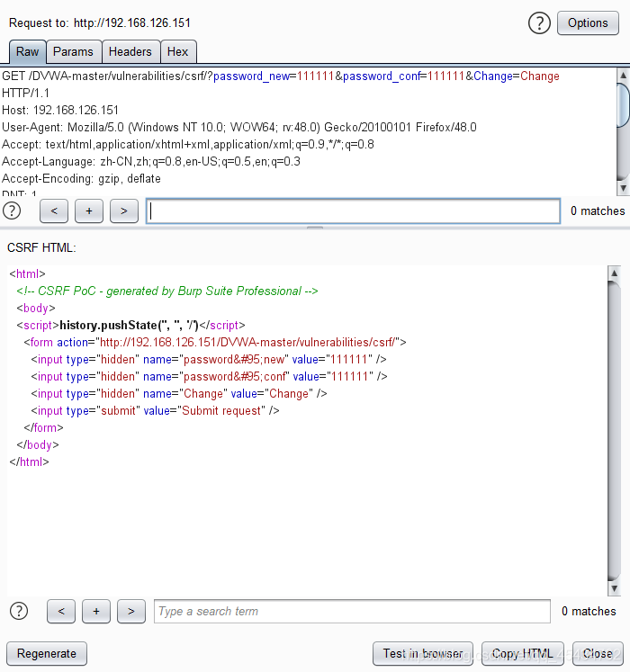Viewport: 630px width, 672px height.
Task: Click the request pane scroll-up arrow
Action: click(x=623, y=76)
